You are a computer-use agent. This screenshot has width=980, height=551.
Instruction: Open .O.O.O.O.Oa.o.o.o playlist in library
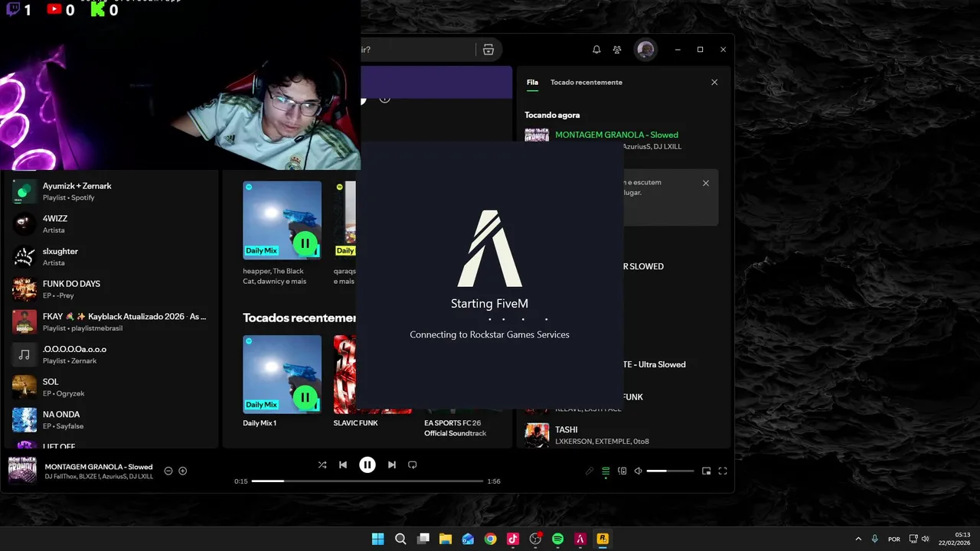pyautogui.click(x=111, y=354)
